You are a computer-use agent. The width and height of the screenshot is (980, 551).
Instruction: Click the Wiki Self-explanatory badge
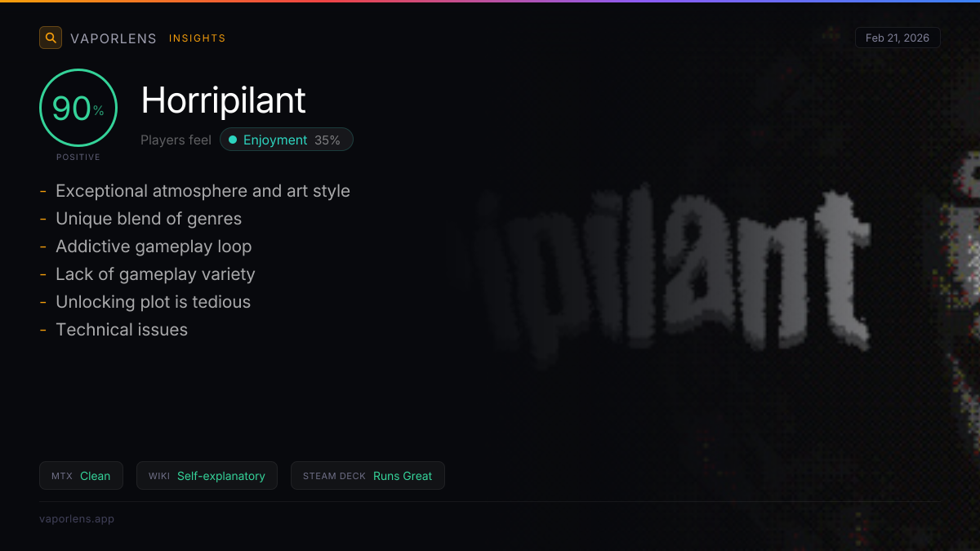click(x=207, y=476)
